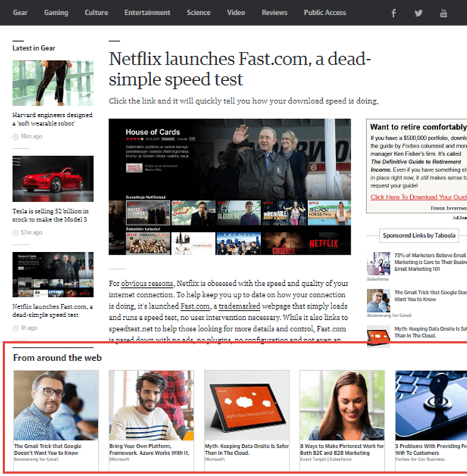The width and height of the screenshot is (467, 476).
Task: Open the Video section
Action: 236,13
